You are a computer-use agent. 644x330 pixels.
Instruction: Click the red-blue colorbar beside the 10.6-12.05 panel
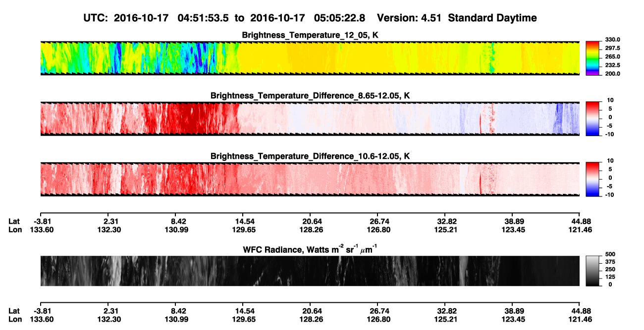pos(592,180)
